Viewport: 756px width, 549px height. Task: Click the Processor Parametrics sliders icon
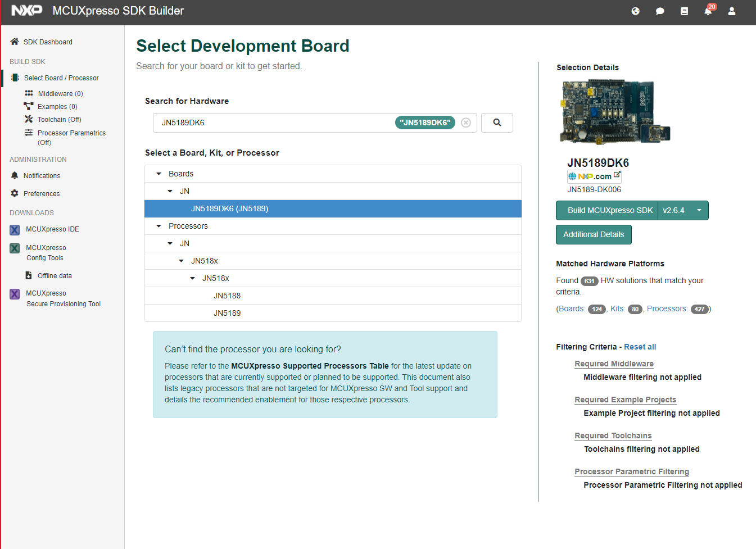(29, 133)
